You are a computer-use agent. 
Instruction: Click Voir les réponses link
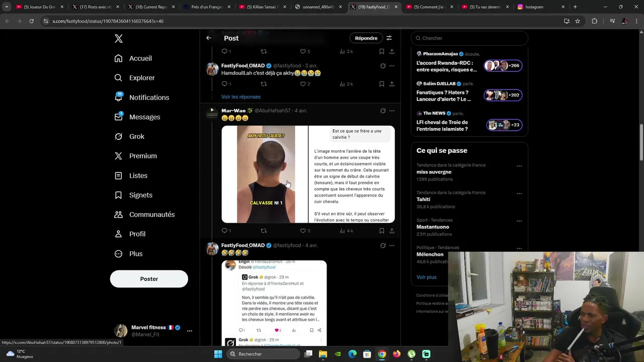241,97
